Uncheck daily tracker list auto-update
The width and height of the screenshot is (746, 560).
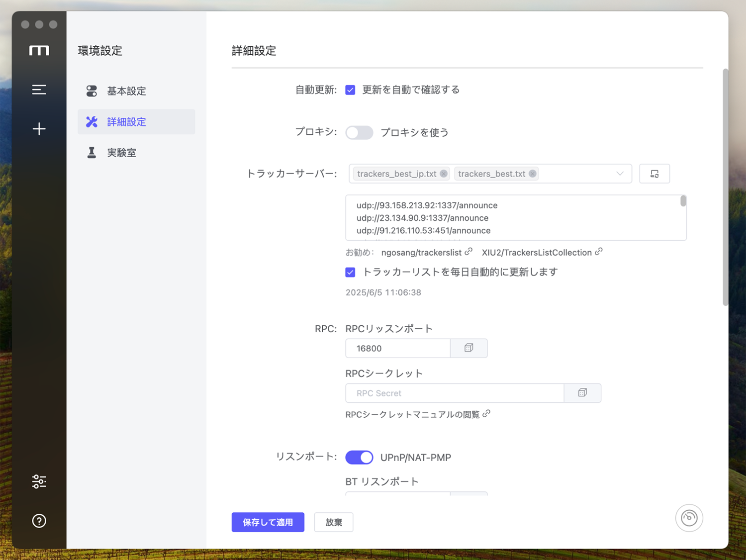tap(351, 272)
